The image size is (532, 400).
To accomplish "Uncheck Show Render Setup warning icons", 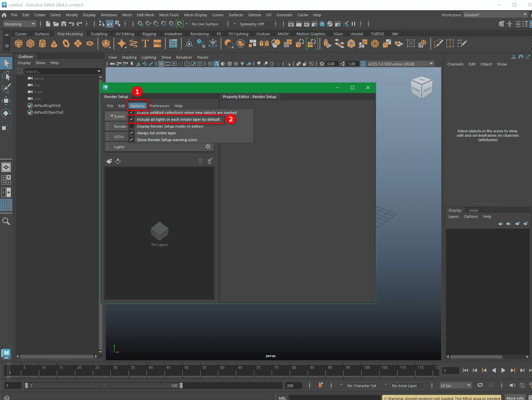I will [x=167, y=140].
